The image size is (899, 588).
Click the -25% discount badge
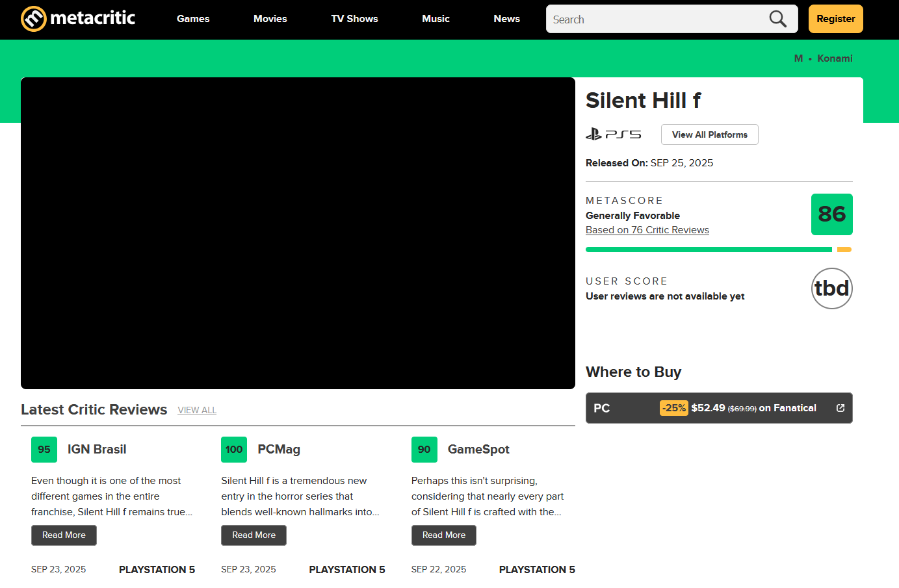tap(674, 408)
